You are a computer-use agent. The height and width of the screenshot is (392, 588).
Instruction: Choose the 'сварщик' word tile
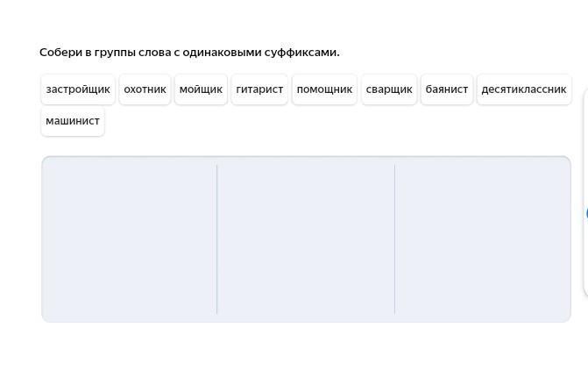coord(389,89)
